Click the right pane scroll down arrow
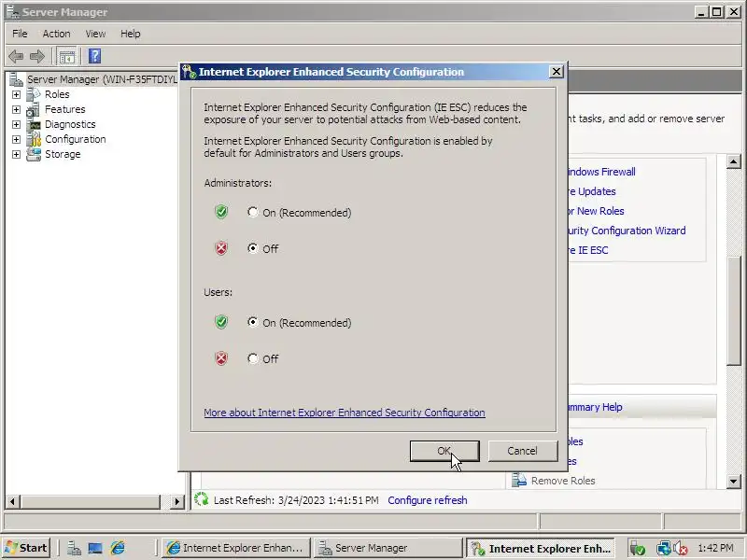747x560 pixels. 734,482
